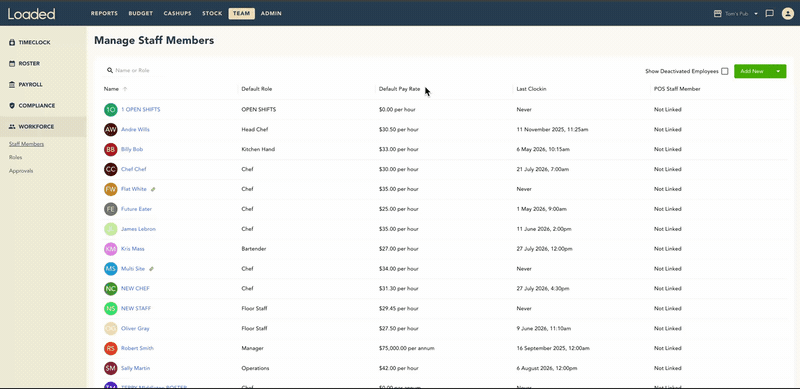Open Andre Wills staff profile link
Screen dimensions: 800x389
tap(135, 130)
